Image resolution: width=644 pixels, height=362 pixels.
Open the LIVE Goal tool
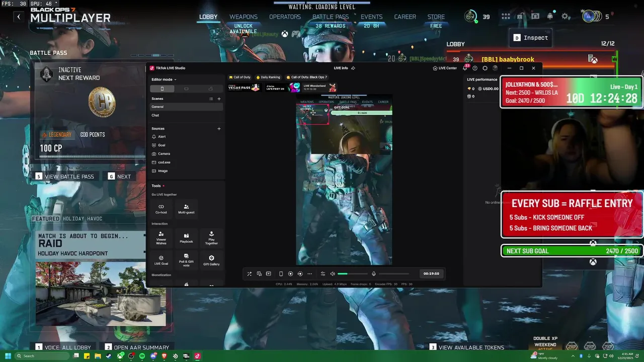coord(161,260)
